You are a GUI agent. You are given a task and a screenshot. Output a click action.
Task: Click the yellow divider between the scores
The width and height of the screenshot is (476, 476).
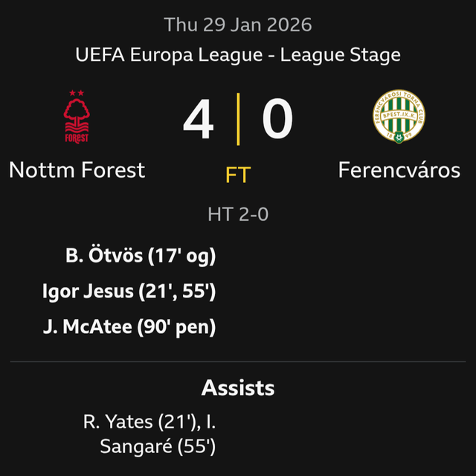(238, 119)
